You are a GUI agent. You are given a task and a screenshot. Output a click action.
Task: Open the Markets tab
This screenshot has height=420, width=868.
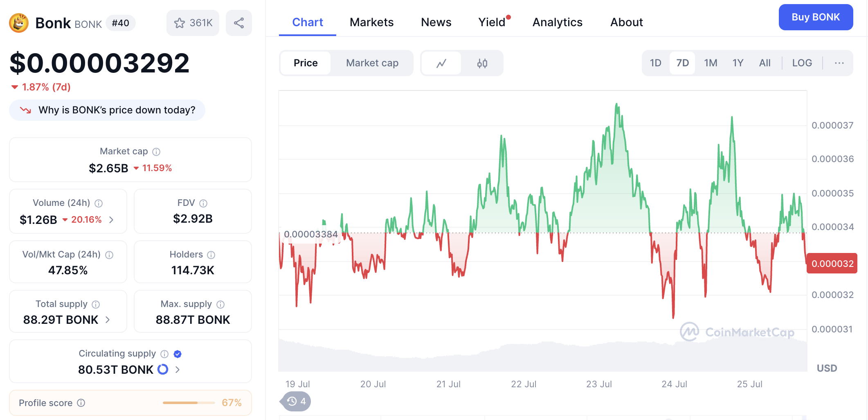click(371, 22)
